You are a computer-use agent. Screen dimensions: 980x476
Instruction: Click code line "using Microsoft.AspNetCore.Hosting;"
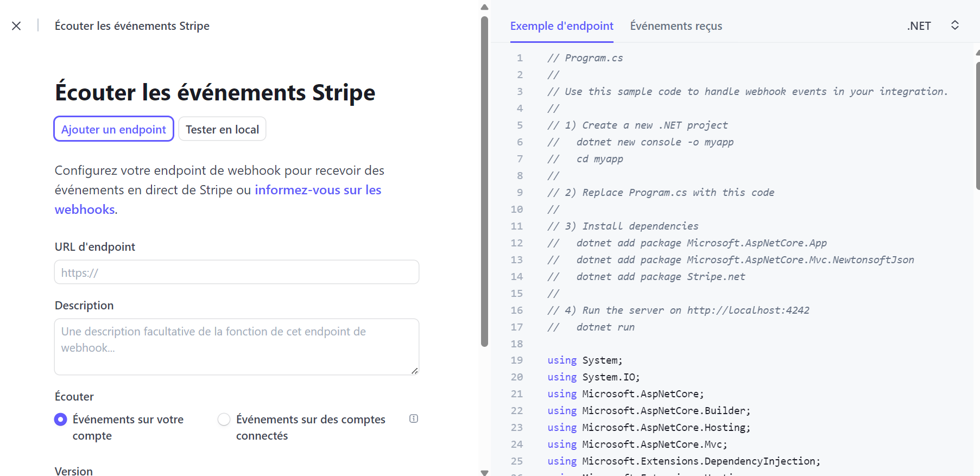click(x=649, y=428)
